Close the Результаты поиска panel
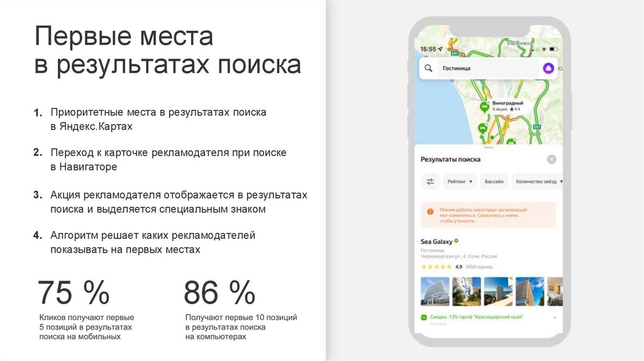This screenshot has width=644, height=361. (x=552, y=159)
